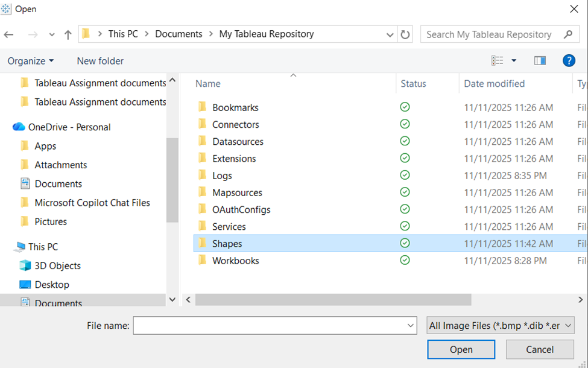588x368 pixels.
Task: Select the 3D Objects icon in sidebar
Action: (x=25, y=265)
